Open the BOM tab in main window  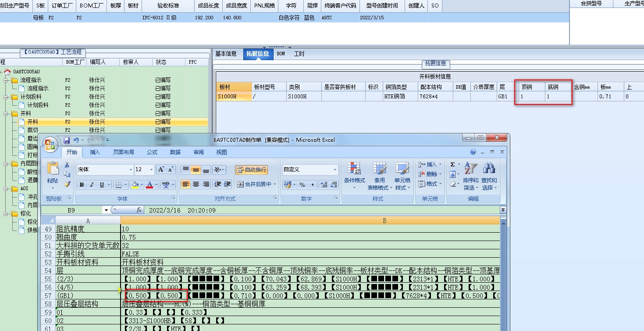coord(281,54)
